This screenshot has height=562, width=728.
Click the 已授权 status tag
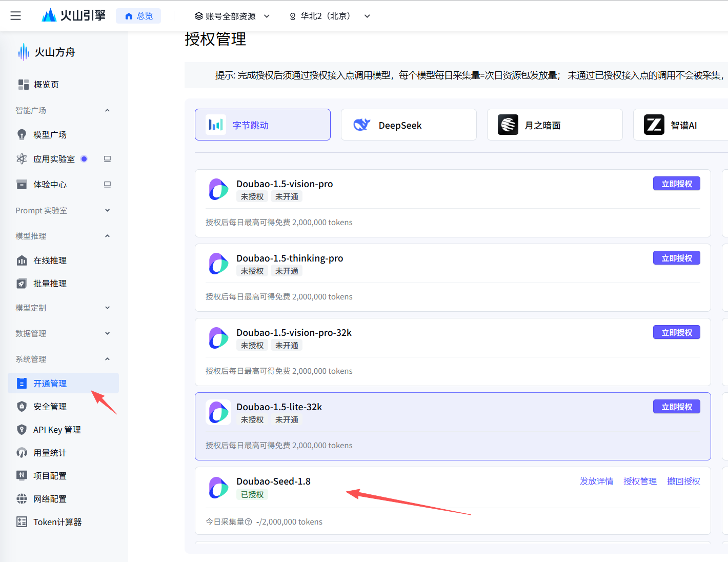pos(252,494)
